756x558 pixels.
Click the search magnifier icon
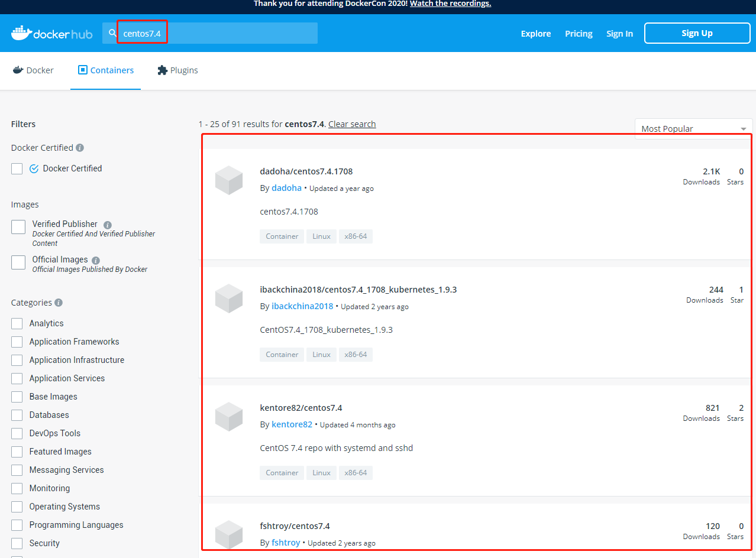click(x=112, y=33)
